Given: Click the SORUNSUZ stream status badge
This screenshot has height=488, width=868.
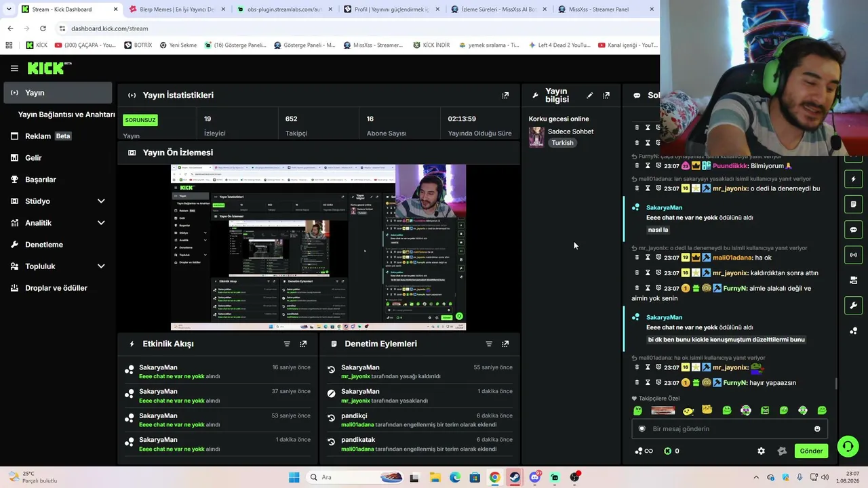Looking at the screenshot, I should (140, 120).
